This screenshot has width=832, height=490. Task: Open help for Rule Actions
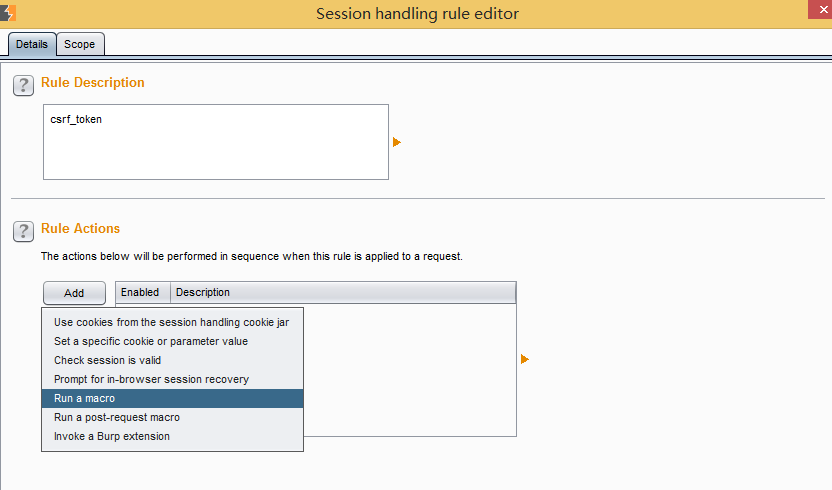[23, 231]
